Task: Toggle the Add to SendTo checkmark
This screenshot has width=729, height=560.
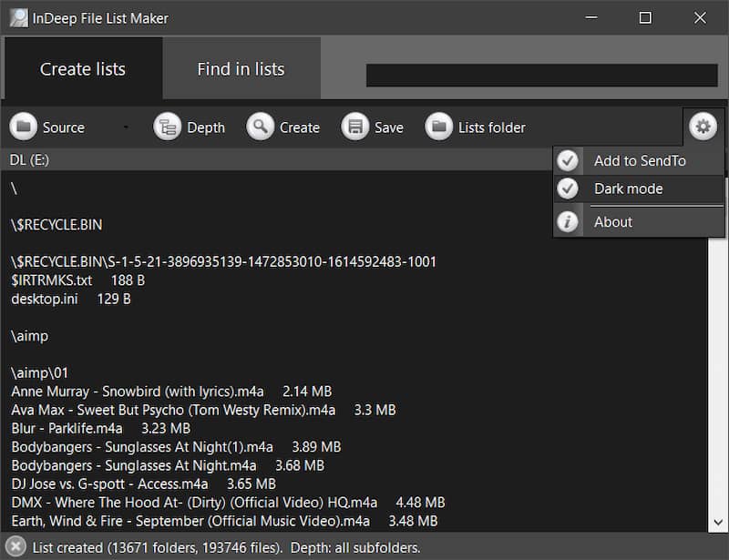Action: (567, 161)
